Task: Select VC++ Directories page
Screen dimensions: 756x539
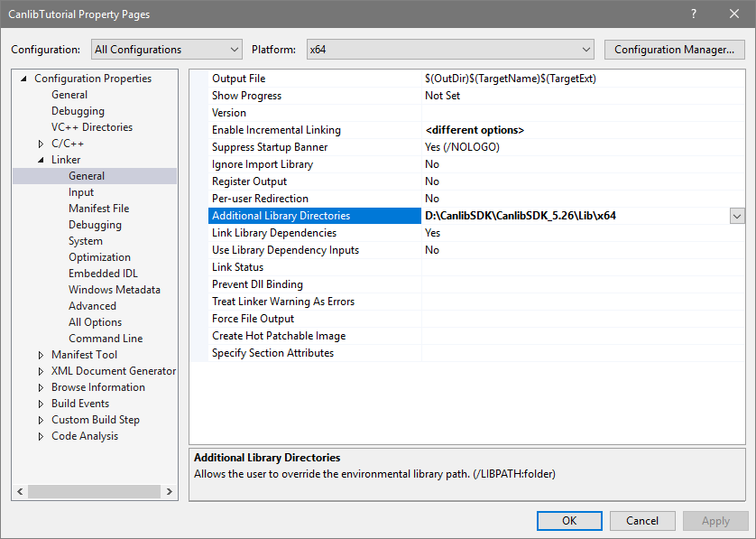Action: 92,127
